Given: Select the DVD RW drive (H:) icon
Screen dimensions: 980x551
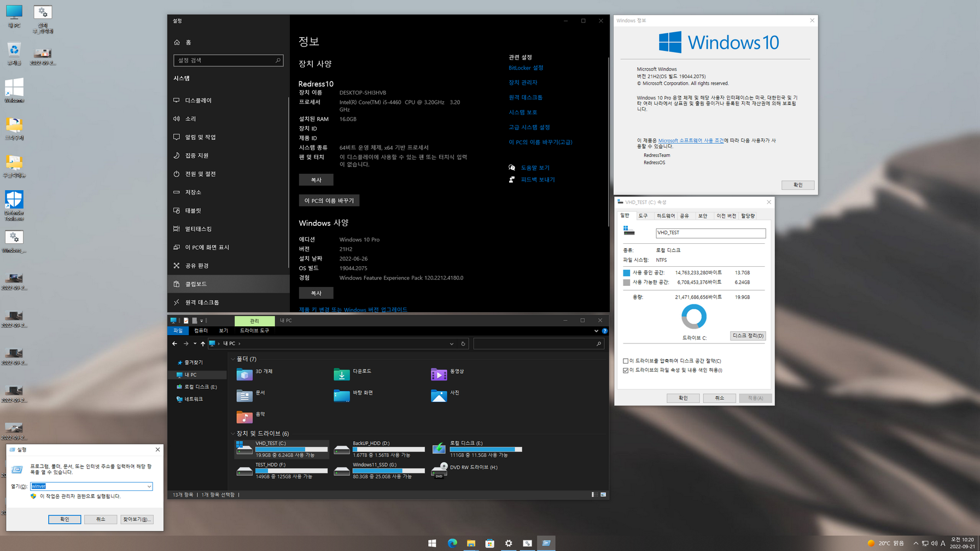Looking at the screenshot, I should tap(439, 470).
